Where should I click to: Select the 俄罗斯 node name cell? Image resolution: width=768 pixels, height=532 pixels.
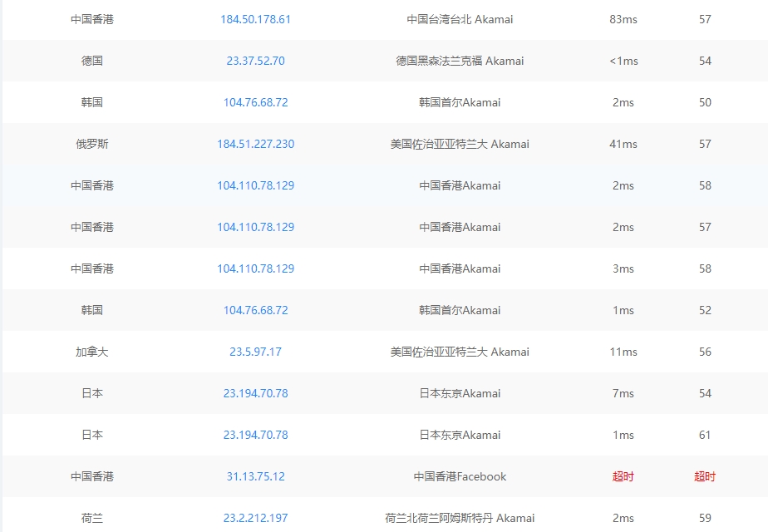(92, 144)
